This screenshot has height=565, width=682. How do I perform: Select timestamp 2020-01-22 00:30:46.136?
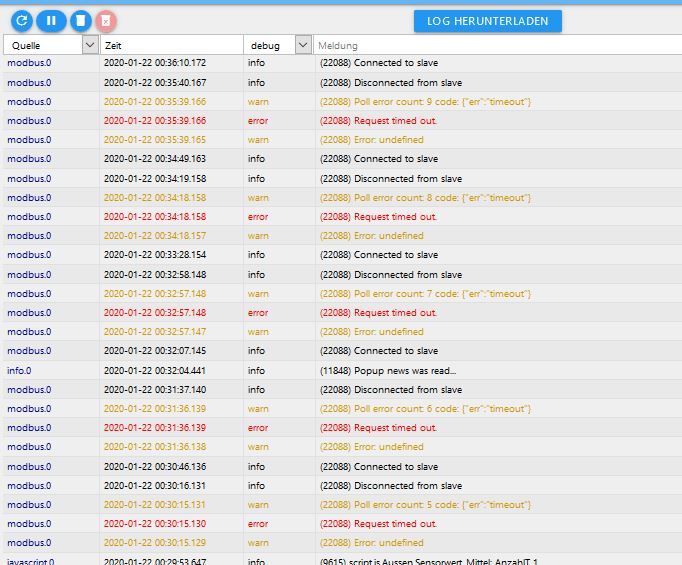pyautogui.click(x=155, y=467)
